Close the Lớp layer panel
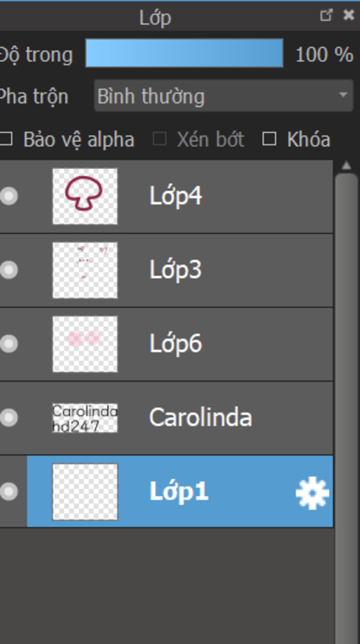Image resolution: width=360 pixels, height=644 pixels. (x=348, y=15)
